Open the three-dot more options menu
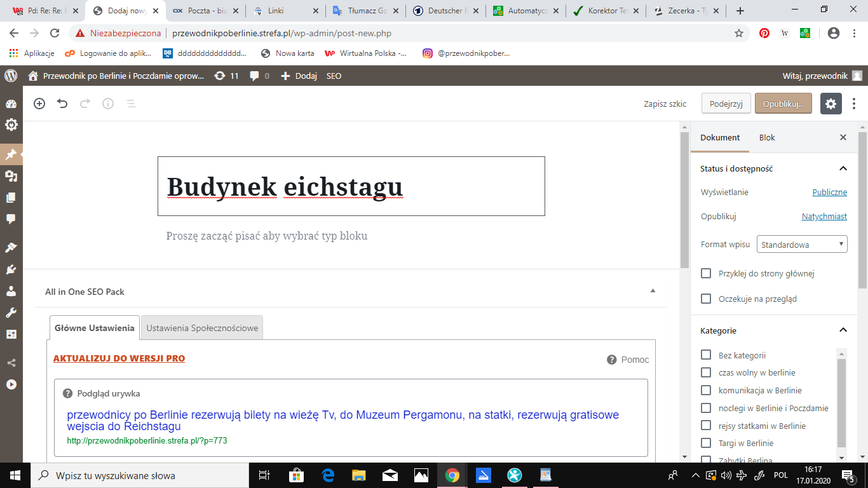The image size is (868, 488). point(854,104)
